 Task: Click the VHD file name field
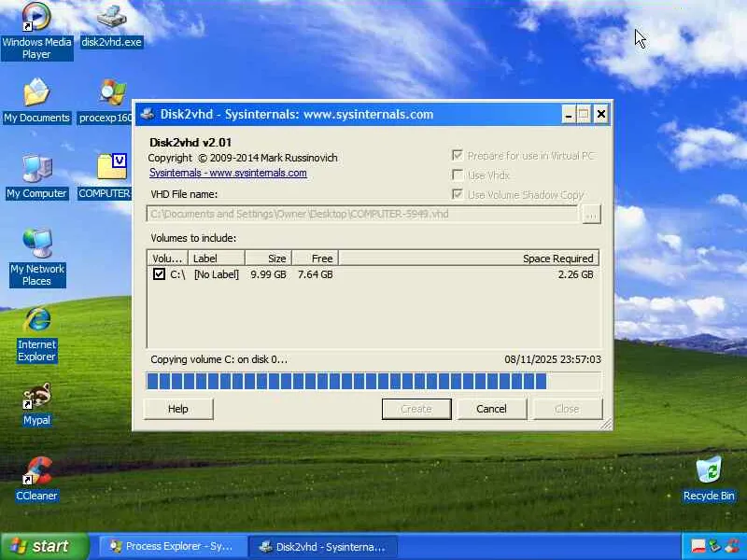[x=362, y=215]
